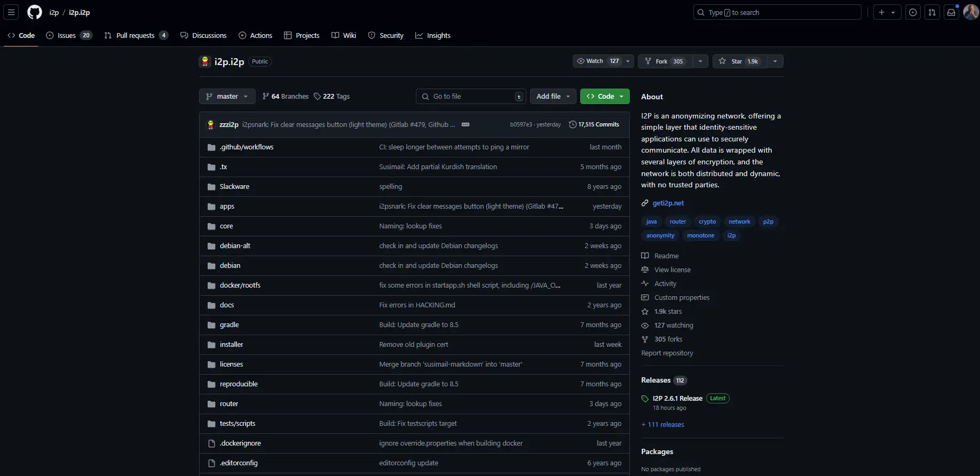Screen dimensions: 980x476
Task: Open the b0597e3 commit hash
Action: (x=521, y=125)
